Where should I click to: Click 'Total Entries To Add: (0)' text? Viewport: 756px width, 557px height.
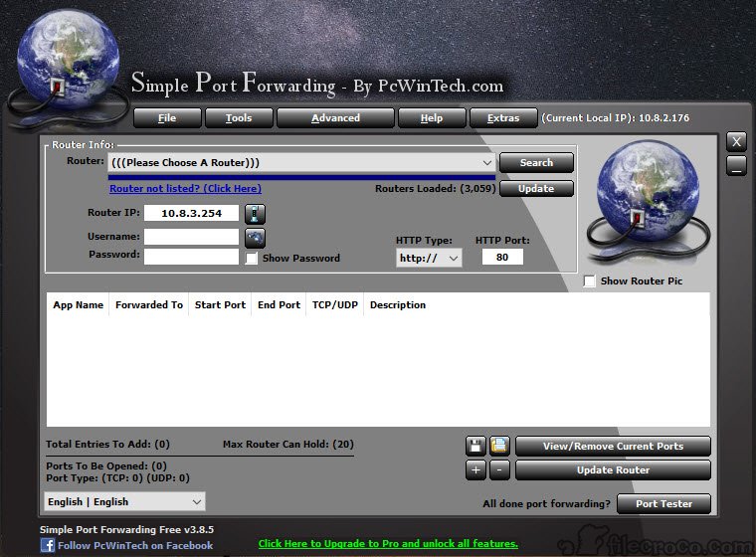pyautogui.click(x=108, y=445)
